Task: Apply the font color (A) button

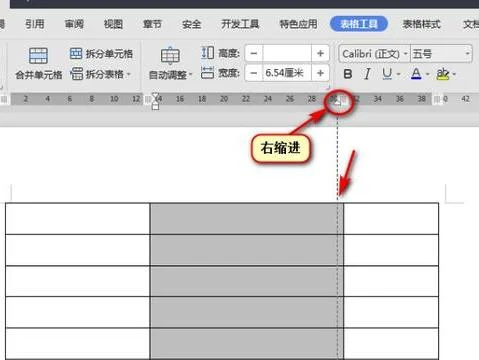Action: click(x=416, y=74)
